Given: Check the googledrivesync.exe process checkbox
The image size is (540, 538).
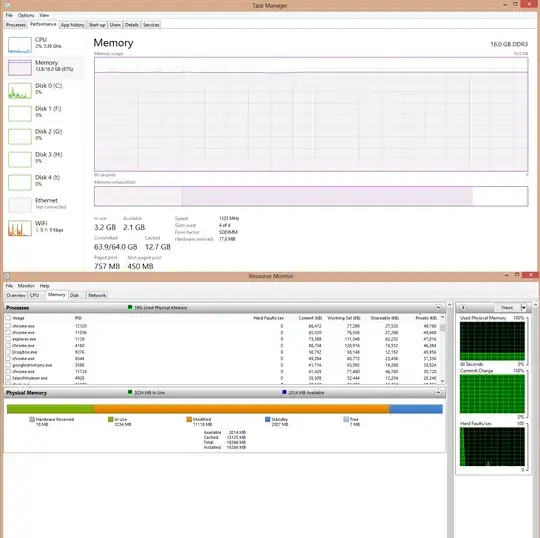Looking at the screenshot, I should tap(8, 365).
